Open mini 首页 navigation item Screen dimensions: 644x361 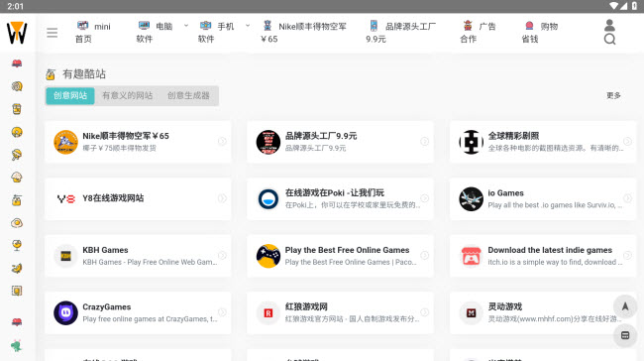click(x=93, y=33)
